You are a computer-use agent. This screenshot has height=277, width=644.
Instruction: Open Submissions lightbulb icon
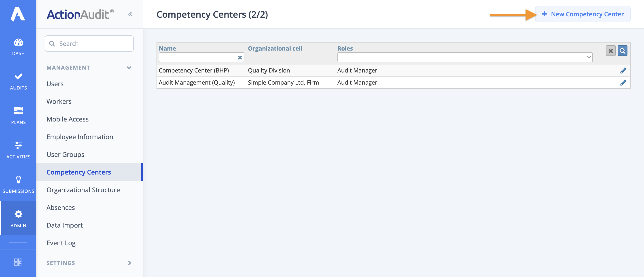18,180
